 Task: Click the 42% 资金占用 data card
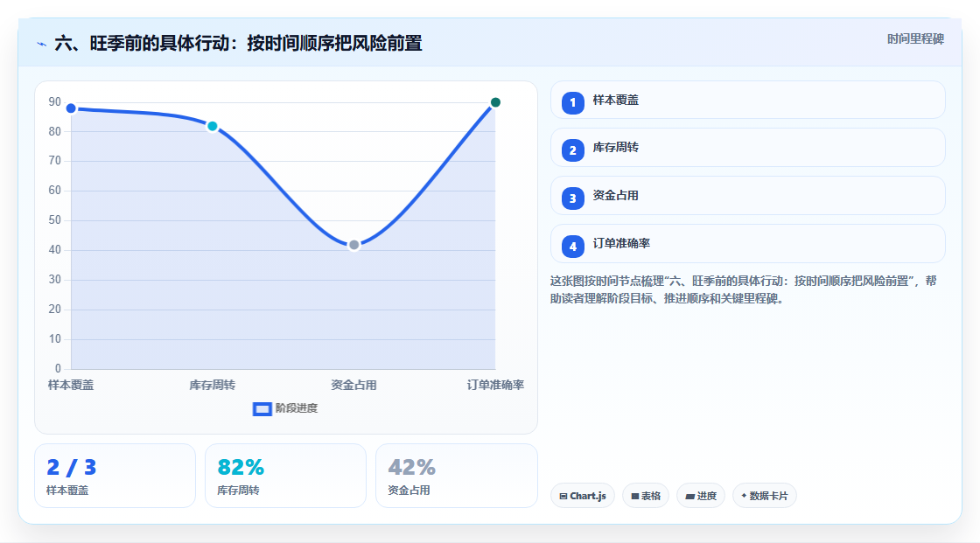pyautogui.click(x=456, y=477)
